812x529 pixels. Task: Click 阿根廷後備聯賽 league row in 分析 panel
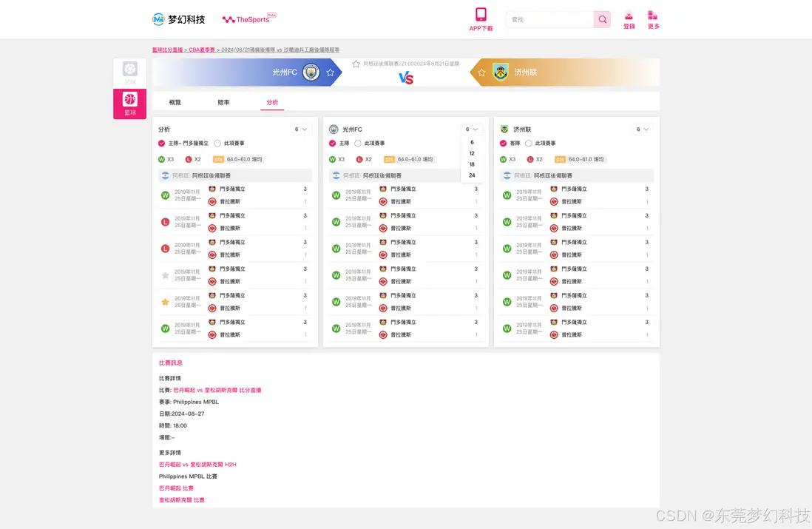click(x=235, y=175)
